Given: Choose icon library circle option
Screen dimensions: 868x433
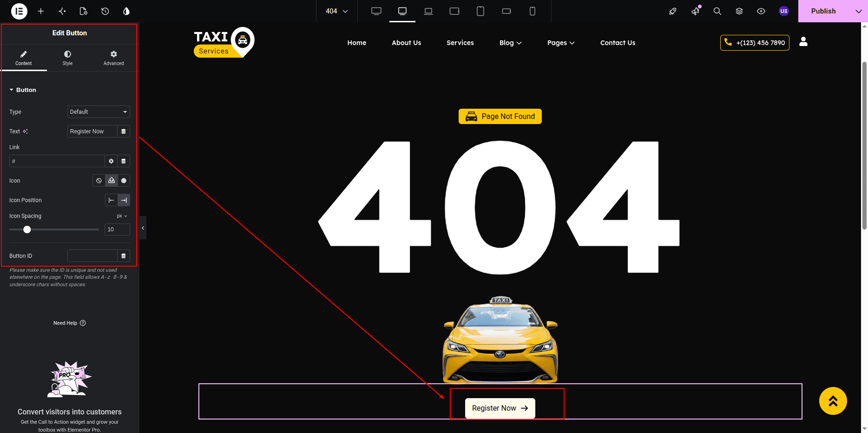Looking at the screenshot, I should click(124, 181).
